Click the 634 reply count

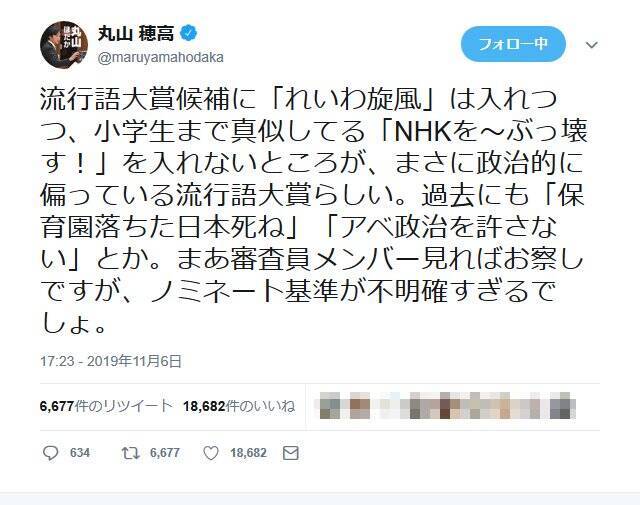pos(80,453)
